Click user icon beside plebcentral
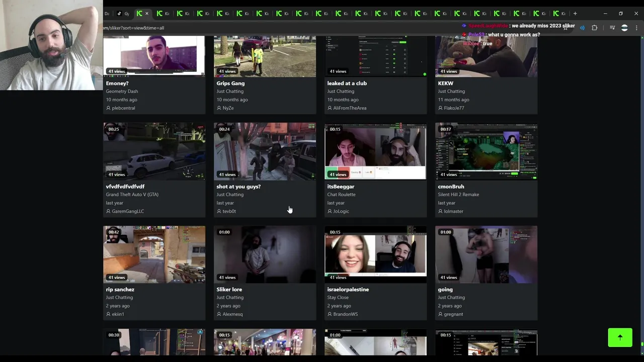The image size is (644, 362). 108,108
